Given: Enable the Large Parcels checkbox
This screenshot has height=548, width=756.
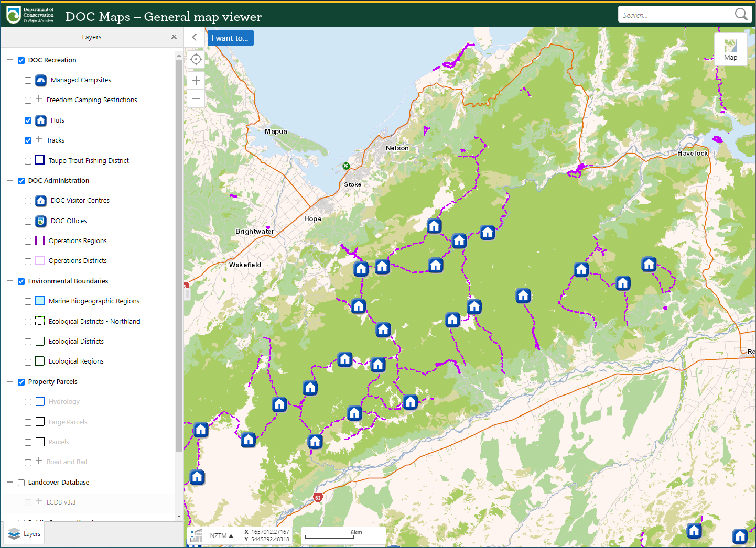Looking at the screenshot, I should coord(28,422).
